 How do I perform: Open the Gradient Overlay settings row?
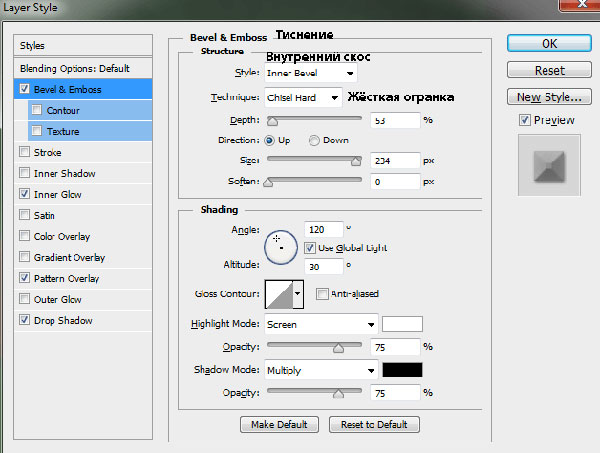(x=83, y=257)
